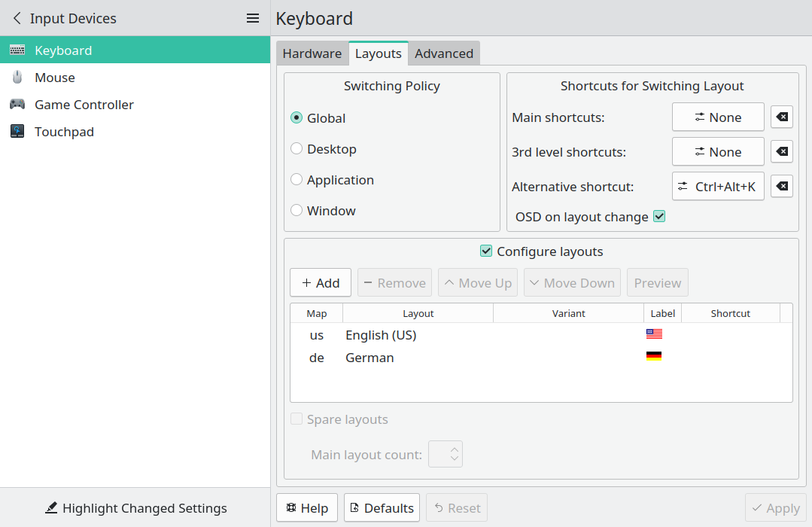Set the Main shortcuts None button
The image size is (812, 527).
(x=718, y=117)
